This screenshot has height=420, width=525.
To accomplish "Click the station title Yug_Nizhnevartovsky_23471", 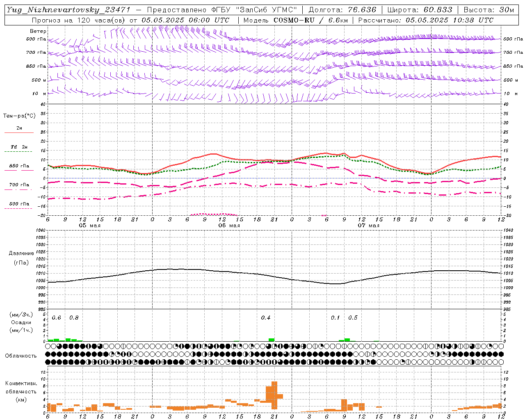I will pyautogui.click(x=68, y=10).
